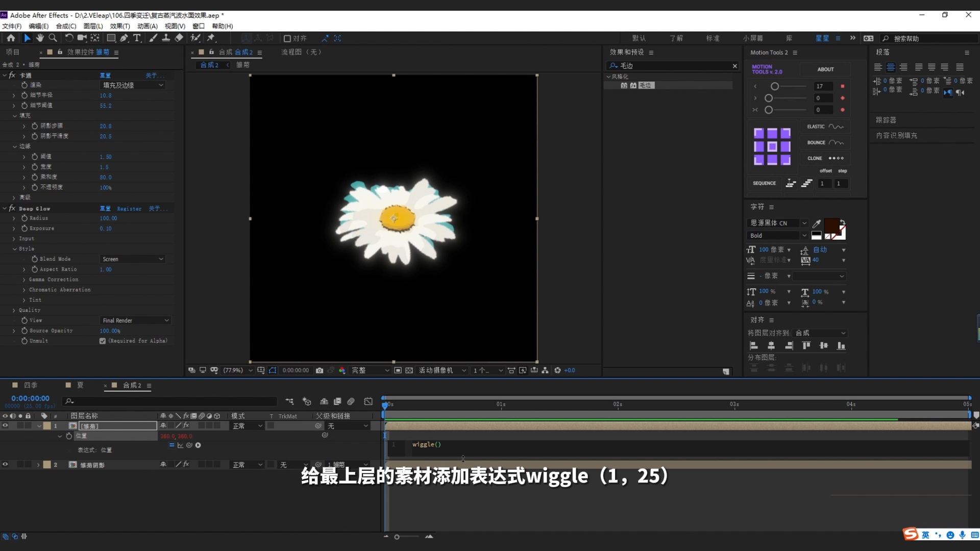Image resolution: width=980 pixels, height=551 pixels.
Task: Toggle the Unmult (Required for Alpha) checkbox
Action: pos(103,341)
